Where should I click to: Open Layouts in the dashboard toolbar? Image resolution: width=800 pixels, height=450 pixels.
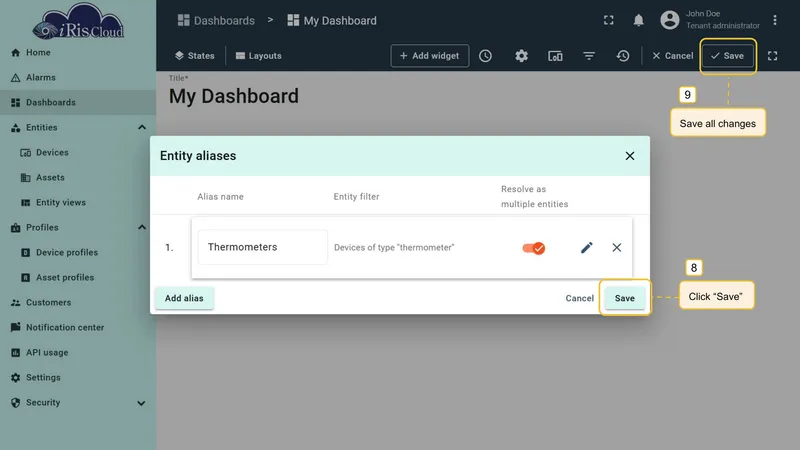(259, 56)
